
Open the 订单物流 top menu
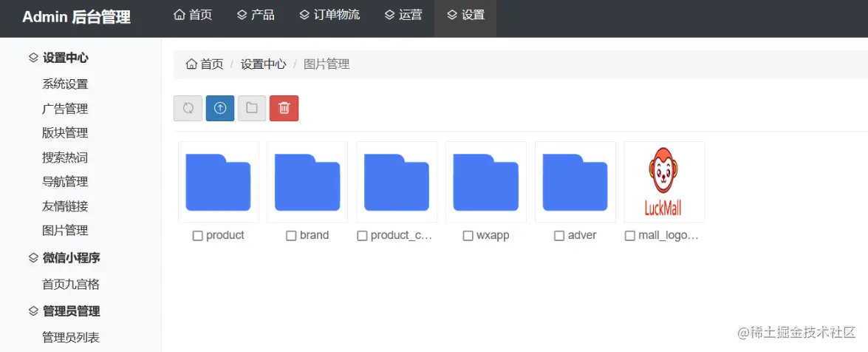pos(329,15)
